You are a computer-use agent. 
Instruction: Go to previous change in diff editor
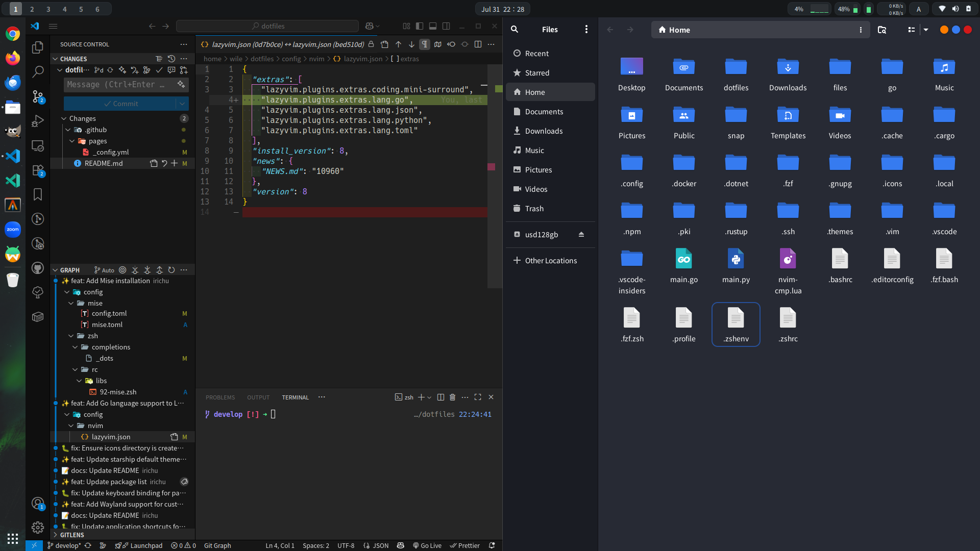coord(398,44)
